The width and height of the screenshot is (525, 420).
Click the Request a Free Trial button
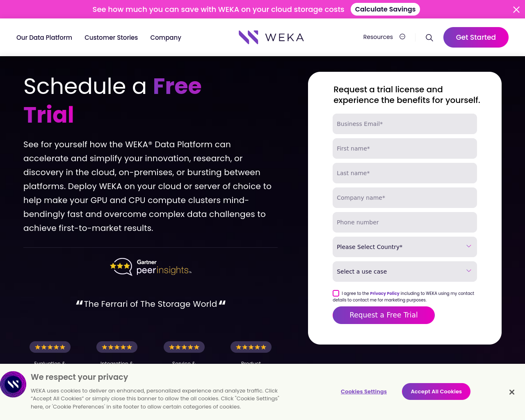[x=383, y=315]
